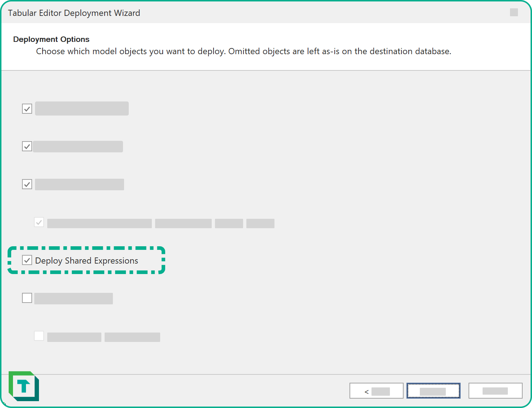This screenshot has width=532, height=408.
Task: Click the rightmost button at the bottom
Action: tap(495, 391)
